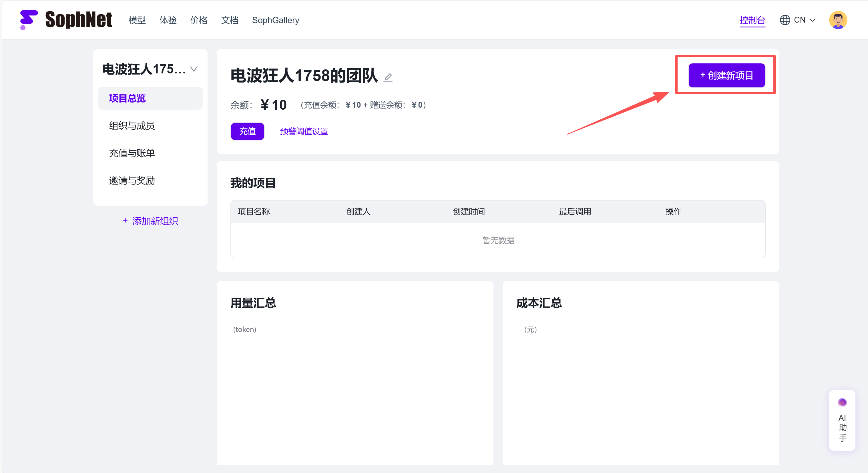Open the AI 助手 floating widget

tap(842, 420)
